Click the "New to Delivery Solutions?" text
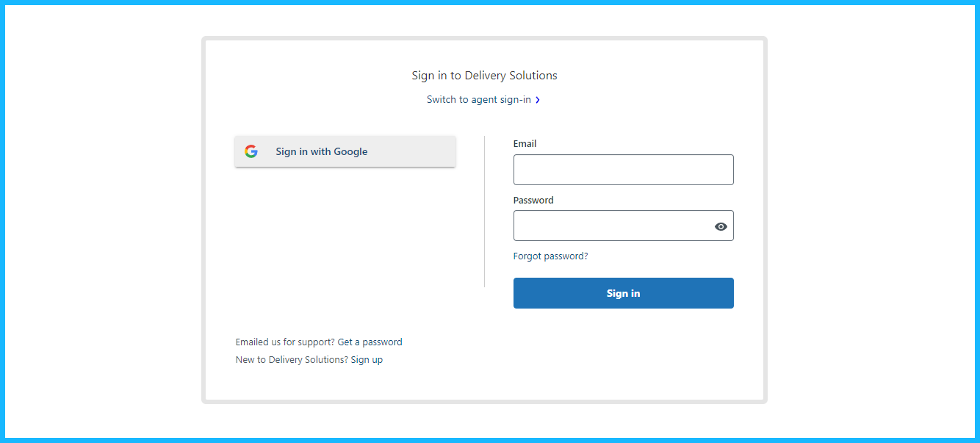 (292, 360)
